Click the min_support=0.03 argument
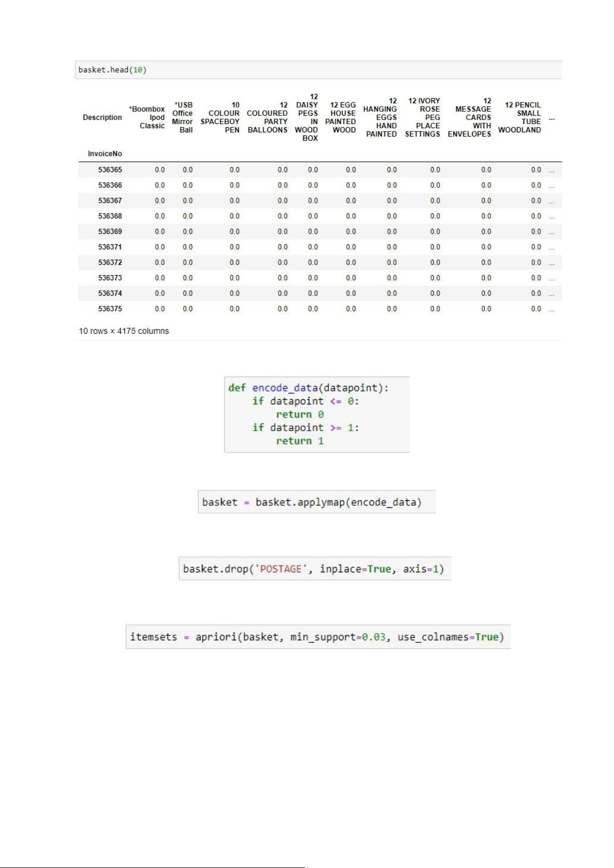This screenshot has height=868, width=614. pyautogui.click(x=338, y=637)
